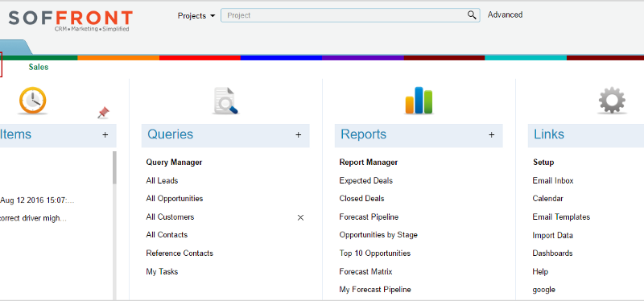Open Email Templates link
Image resolution: width=644 pixels, height=301 pixels.
pos(561,216)
